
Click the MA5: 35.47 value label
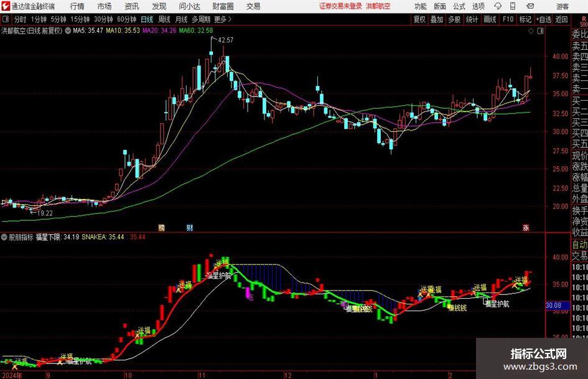pos(88,30)
